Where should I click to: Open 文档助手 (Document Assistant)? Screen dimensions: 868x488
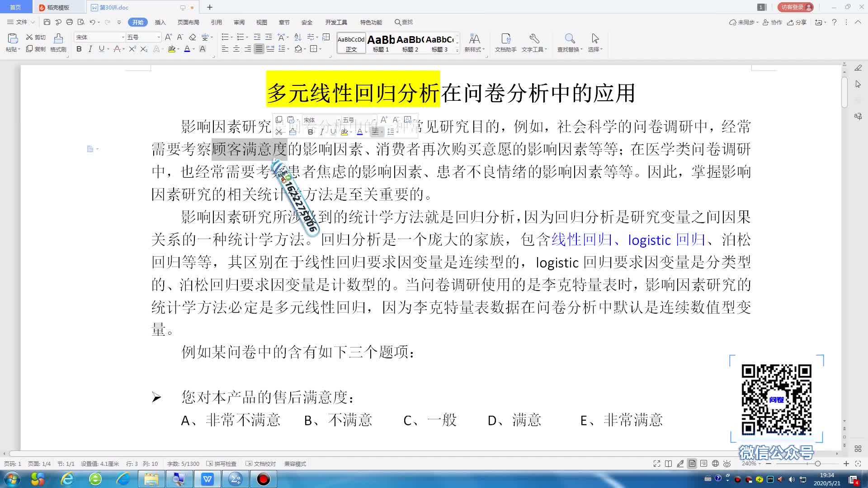[x=506, y=43]
